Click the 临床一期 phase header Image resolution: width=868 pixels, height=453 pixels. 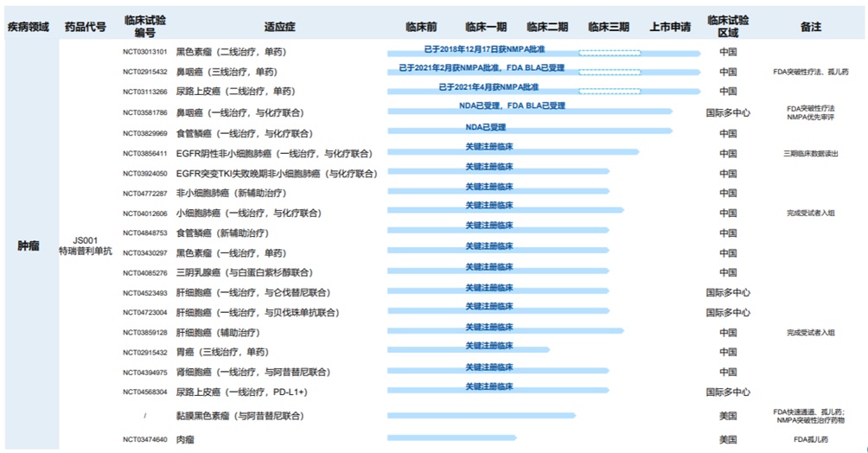486,27
